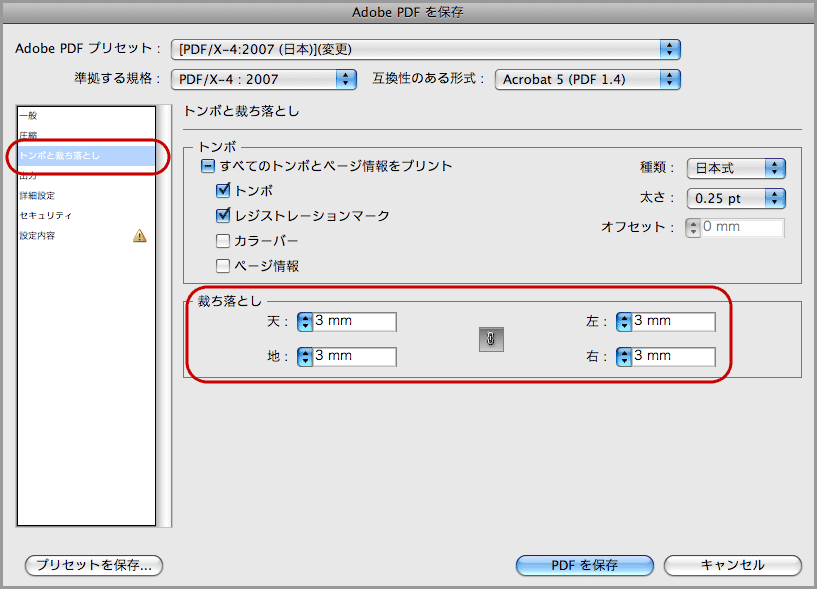
Task: Select 設定内容 in the sidebar list
Action: [x=86, y=236]
